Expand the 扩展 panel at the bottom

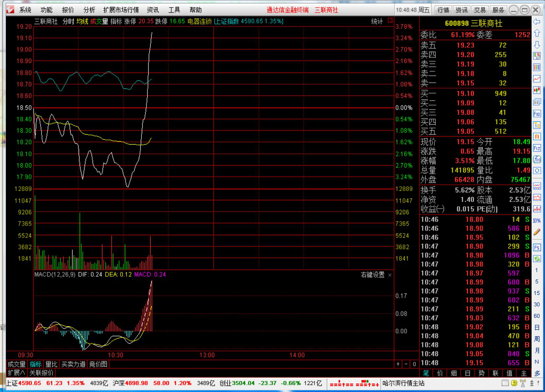pyautogui.click(x=17, y=373)
